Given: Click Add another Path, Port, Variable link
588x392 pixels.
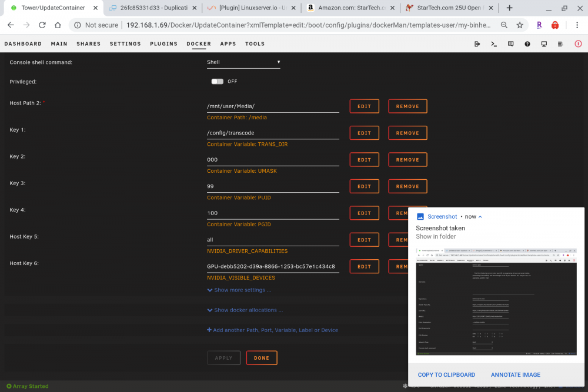Looking at the screenshot, I should point(273,330).
